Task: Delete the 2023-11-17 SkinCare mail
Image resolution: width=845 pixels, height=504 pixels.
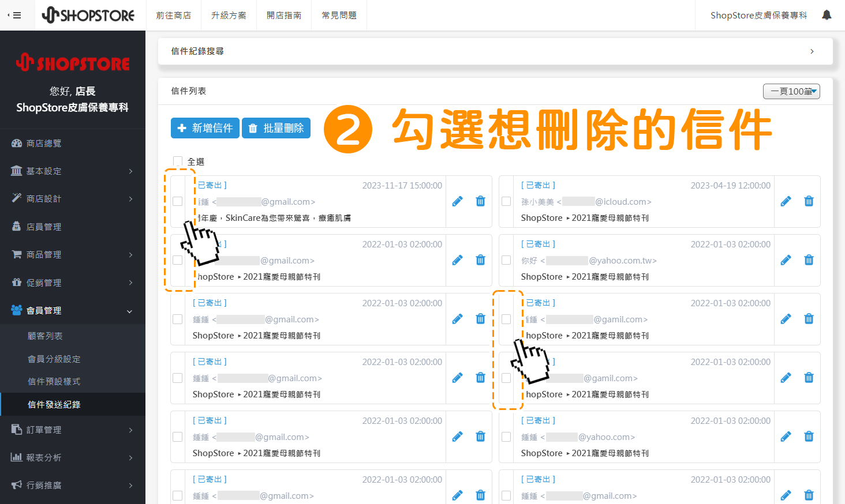Action: [480, 201]
